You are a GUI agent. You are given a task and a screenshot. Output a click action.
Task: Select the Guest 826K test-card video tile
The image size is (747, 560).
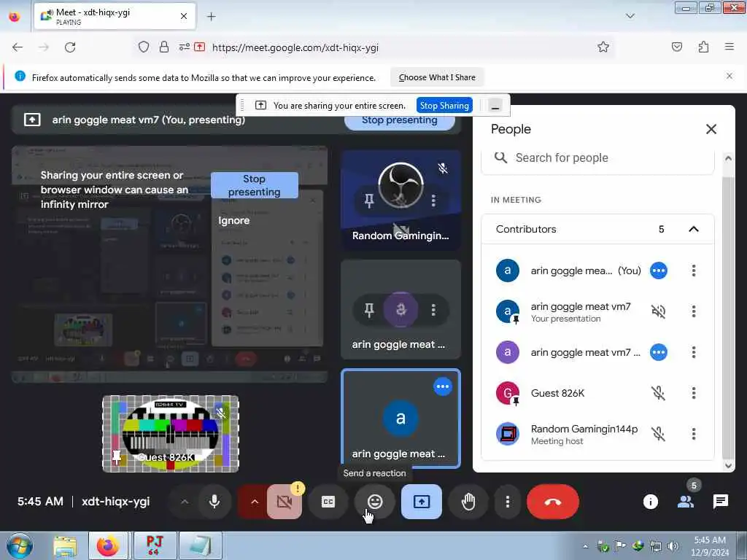(x=171, y=434)
